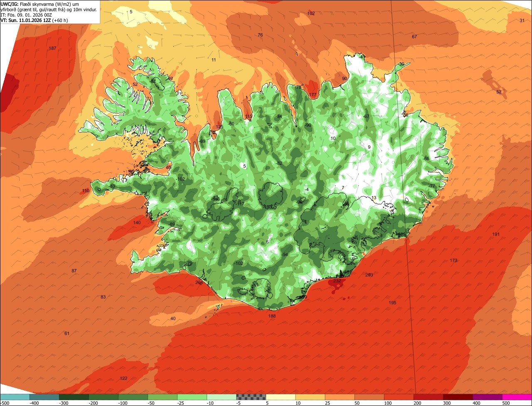
Task: Click the checkered -5 to 5 legend swatch
Action: click(x=251, y=396)
